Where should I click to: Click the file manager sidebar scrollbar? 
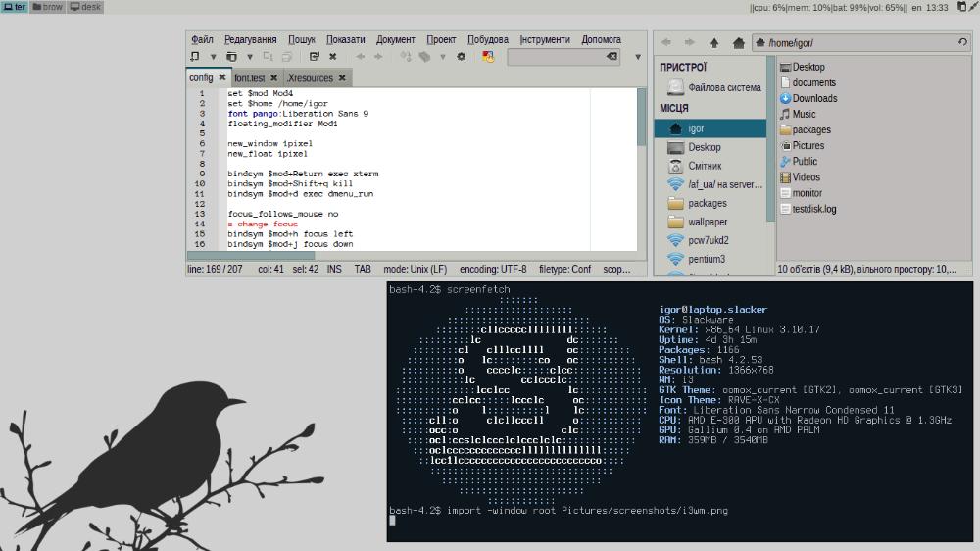770,139
